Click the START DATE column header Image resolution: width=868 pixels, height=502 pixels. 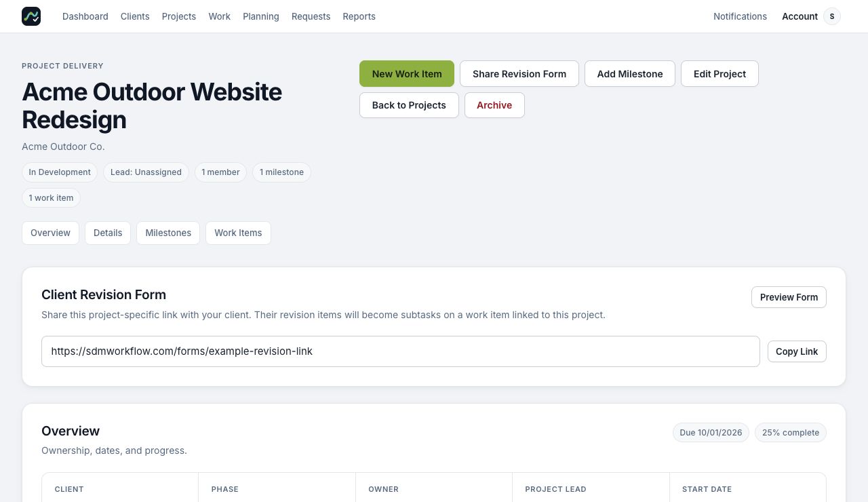point(707,489)
